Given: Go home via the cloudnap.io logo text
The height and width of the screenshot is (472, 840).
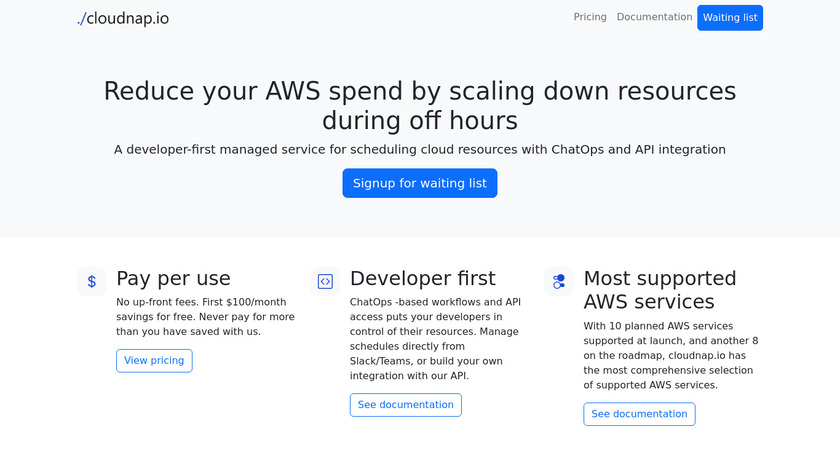Looking at the screenshot, I should pyautogui.click(x=128, y=18).
